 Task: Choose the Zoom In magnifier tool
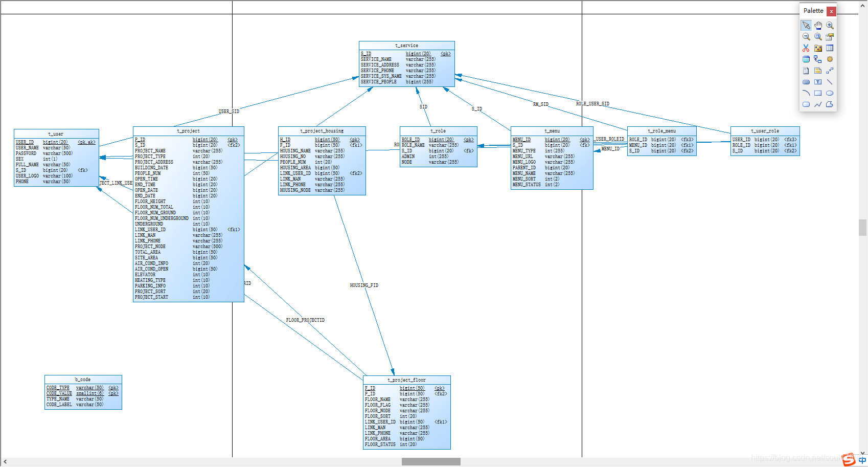830,25
